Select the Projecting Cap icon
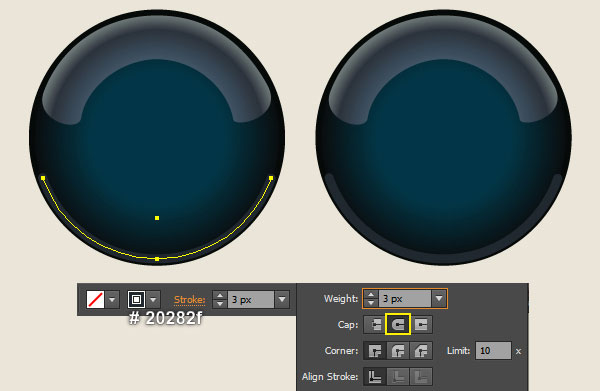This screenshot has height=391, width=600. coord(421,325)
